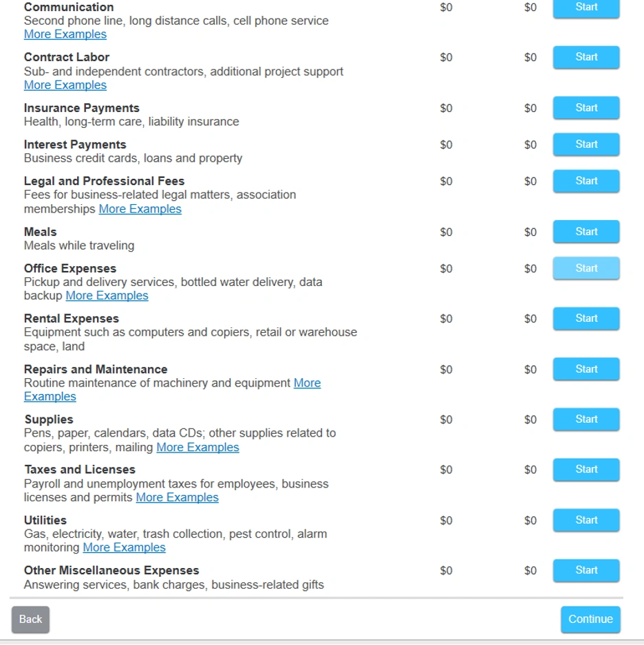View More Examples for Office Expenses
The width and height of the screenshot is (644, 645).
[107, 296]
